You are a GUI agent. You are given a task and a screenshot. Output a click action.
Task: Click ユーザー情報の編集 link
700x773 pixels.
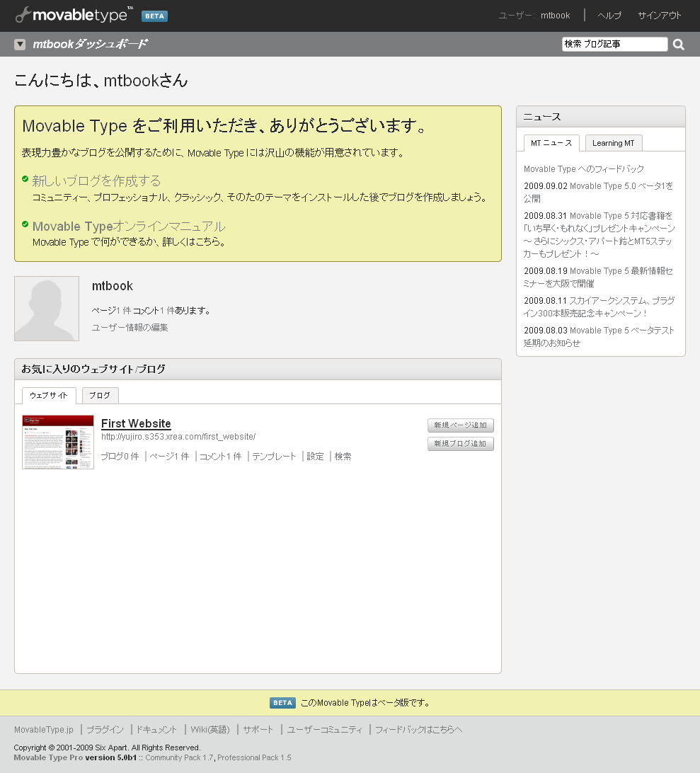(x=130, y=327)
